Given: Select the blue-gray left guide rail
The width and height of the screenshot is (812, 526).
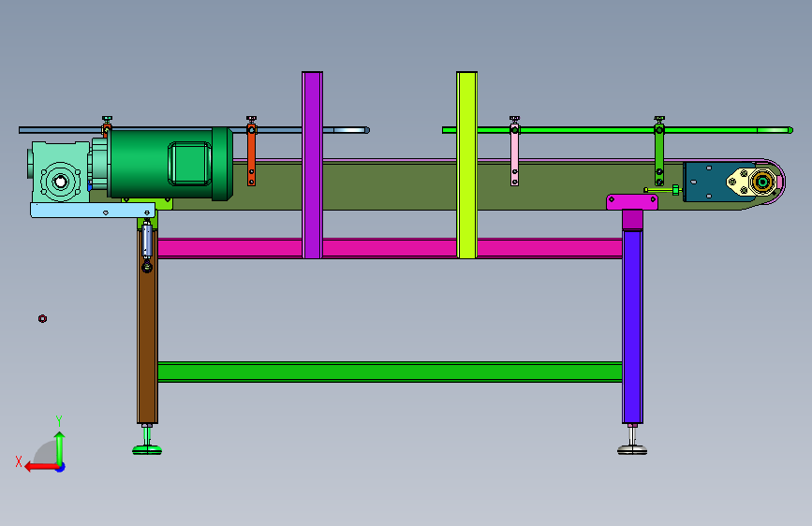Looking at the screenshot, I should (x=194, y=130).
